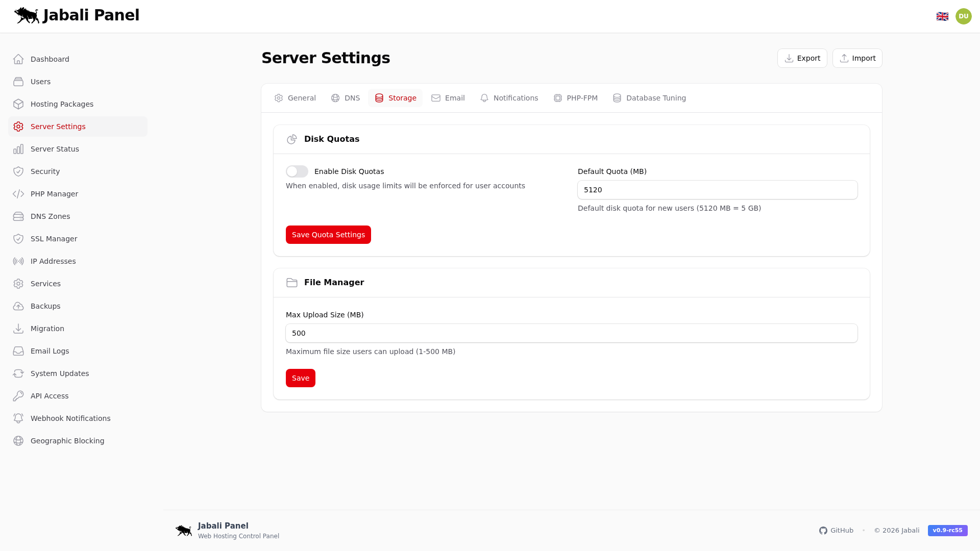
Task: Click the Max Upload Size field
Action: coord(571,333)
